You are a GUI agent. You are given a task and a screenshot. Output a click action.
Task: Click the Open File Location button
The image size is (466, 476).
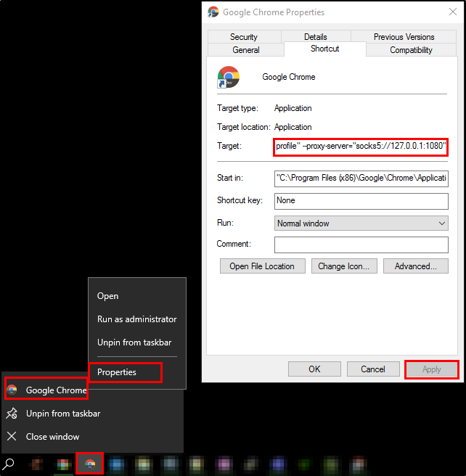[262, 266]
